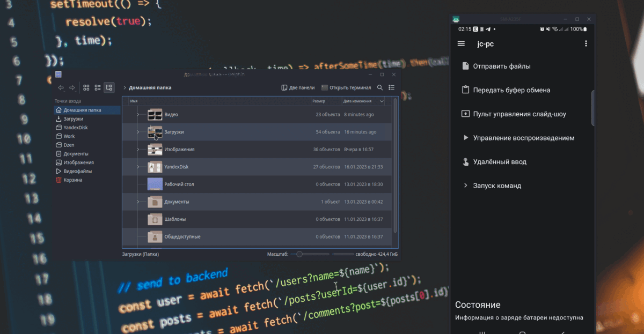Click Telegram notification icon in phone status bar

click(x=488, y=29)
